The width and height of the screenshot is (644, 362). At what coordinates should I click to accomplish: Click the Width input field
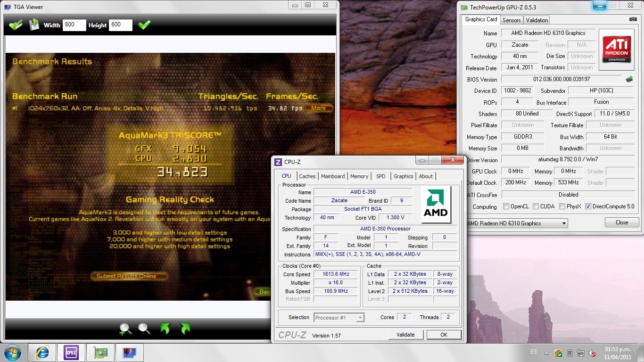coord(74,25)
